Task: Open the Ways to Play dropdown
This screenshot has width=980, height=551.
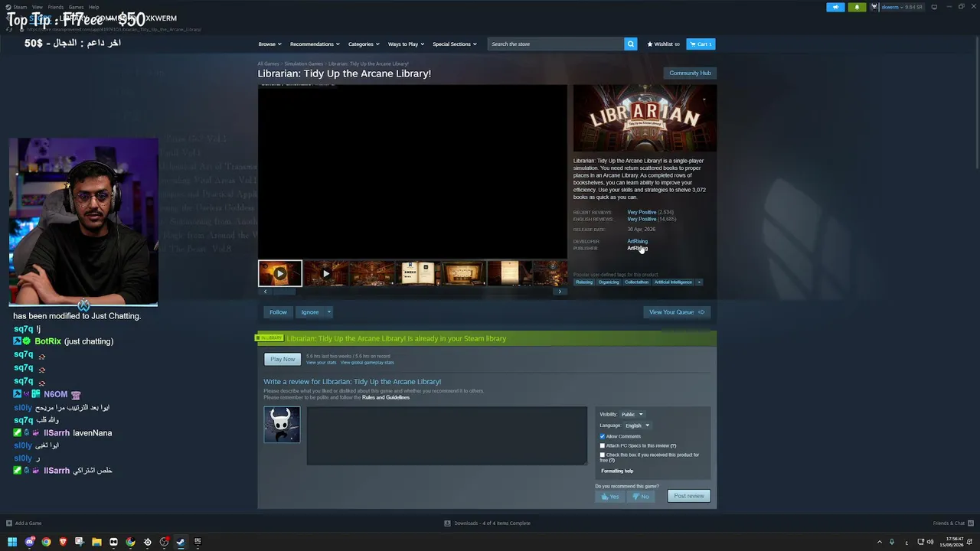Action: coord(406,44)
